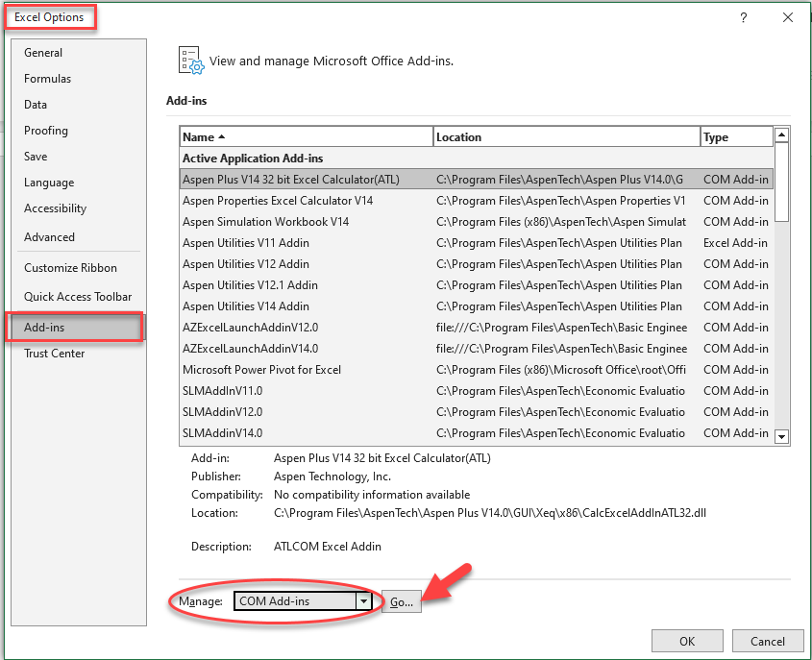This screenshot has width=812, height=660.
Task: Click the add-ins gear document icon
Action: click(191, 60)
